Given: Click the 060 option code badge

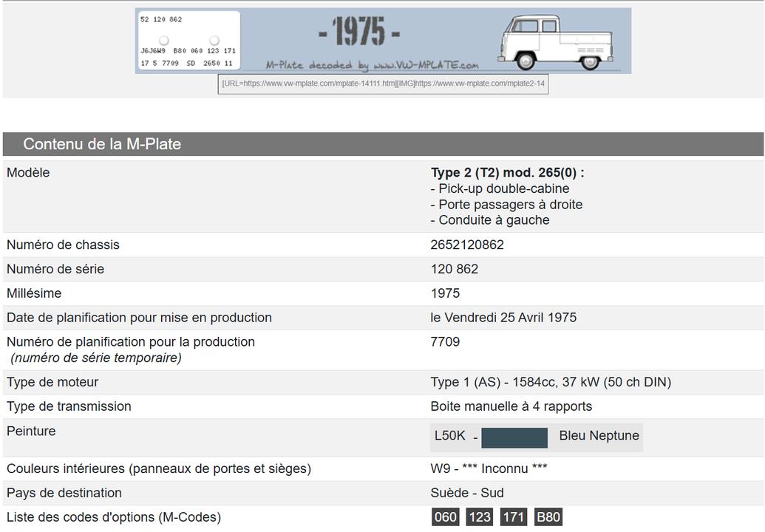Looking at the screenshot, I should tap(445, 517).
